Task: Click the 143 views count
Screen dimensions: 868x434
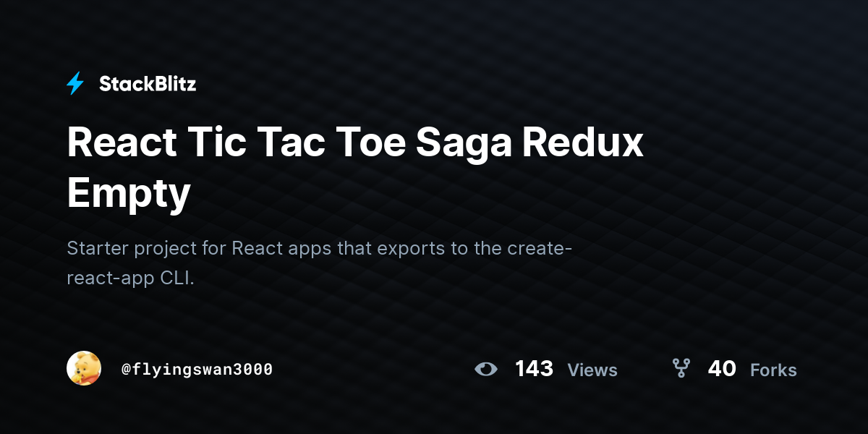Action: coord(534,369)
